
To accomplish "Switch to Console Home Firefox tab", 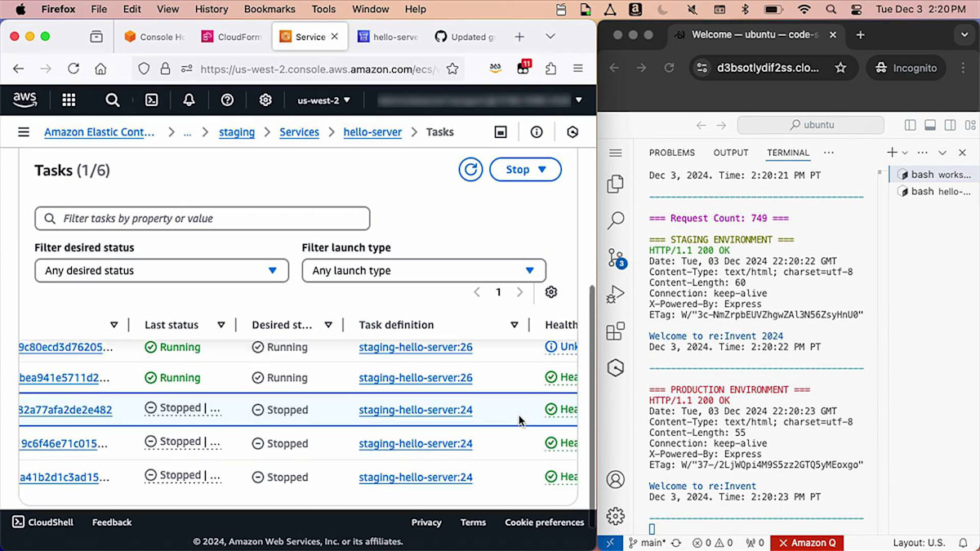I will click(x=154, y=37).
